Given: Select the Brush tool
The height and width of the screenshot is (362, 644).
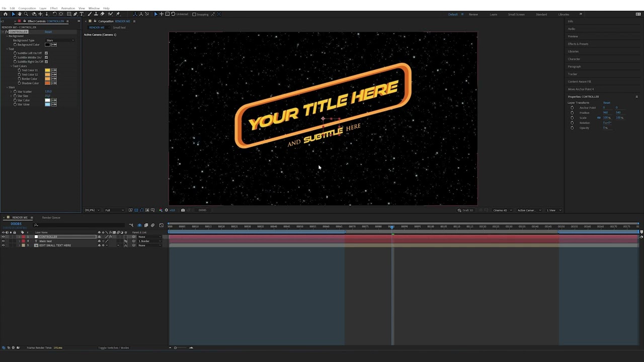Looking at the screenshot, I should [90, 14].
